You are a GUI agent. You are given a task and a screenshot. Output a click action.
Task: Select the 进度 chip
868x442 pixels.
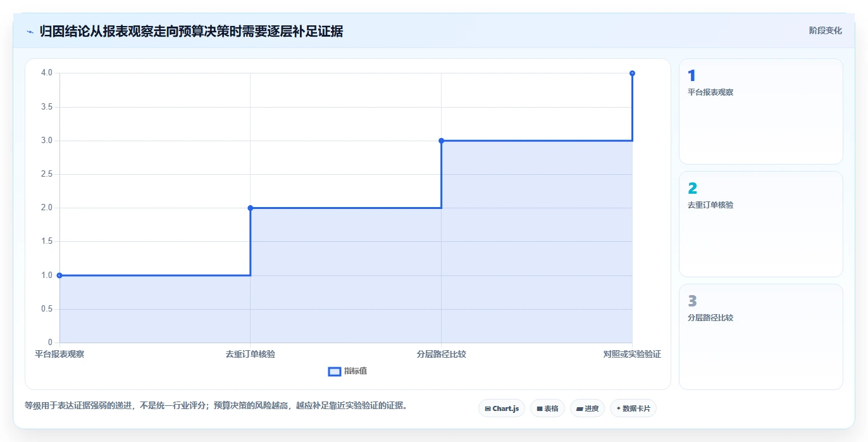[x=588, y=408]
